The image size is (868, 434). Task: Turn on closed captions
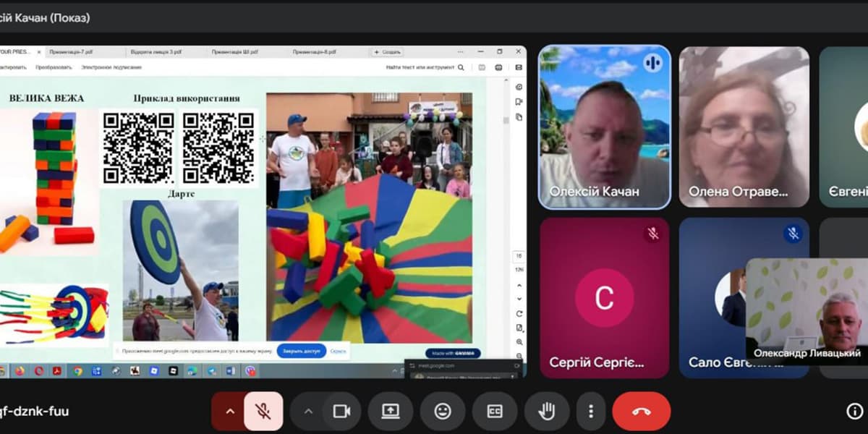[x=495, y=411]
